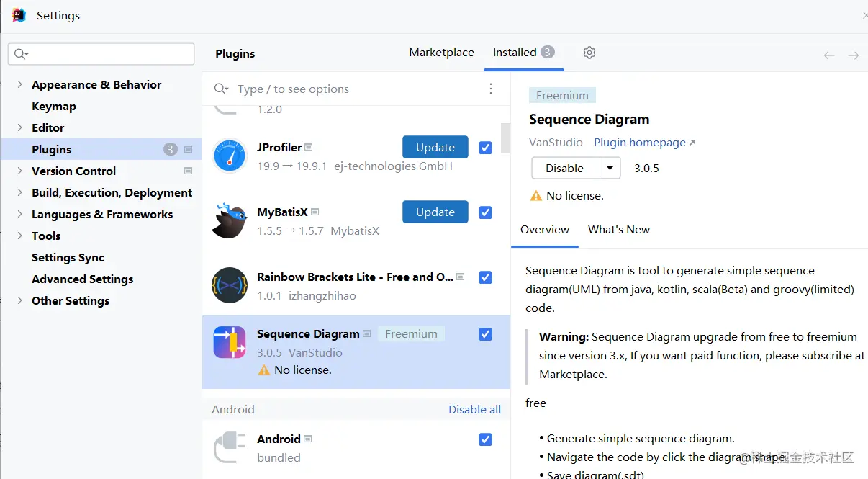Click the Freemium tag above the details title
Viewport: 868px width, 479px height.
pos(562,96)
